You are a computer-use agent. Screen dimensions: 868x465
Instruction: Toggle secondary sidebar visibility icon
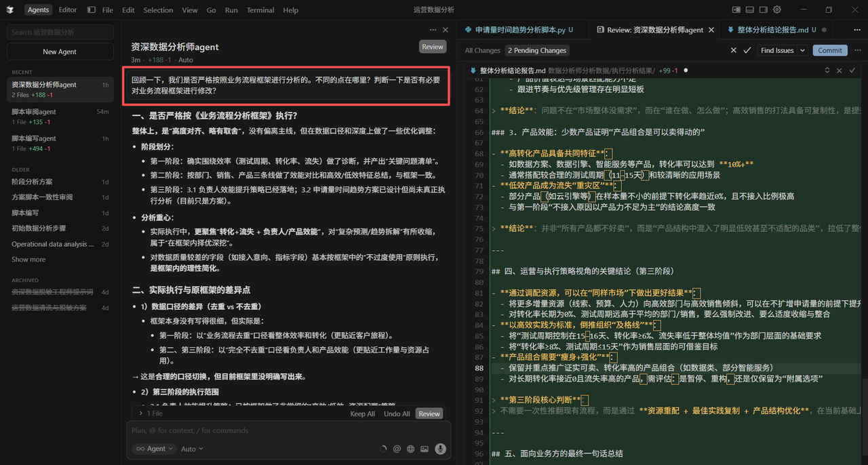pos(763,9)
